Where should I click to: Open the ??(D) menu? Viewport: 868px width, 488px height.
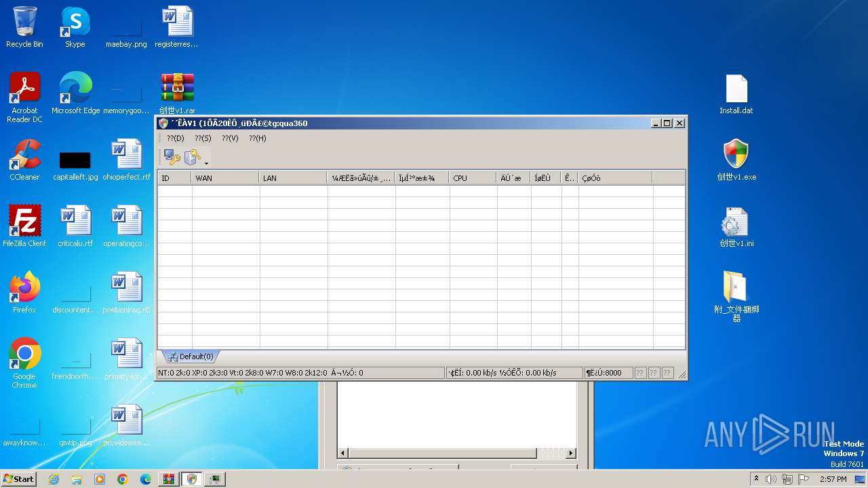(176, 138)
